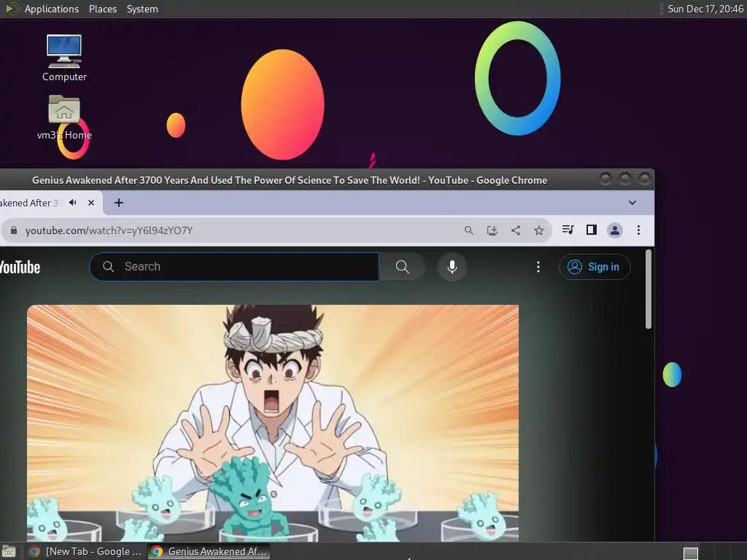The width and height of the screenshot is (747, 560).
Task: Go to YouTube home via logo
Action: point(20,267)
